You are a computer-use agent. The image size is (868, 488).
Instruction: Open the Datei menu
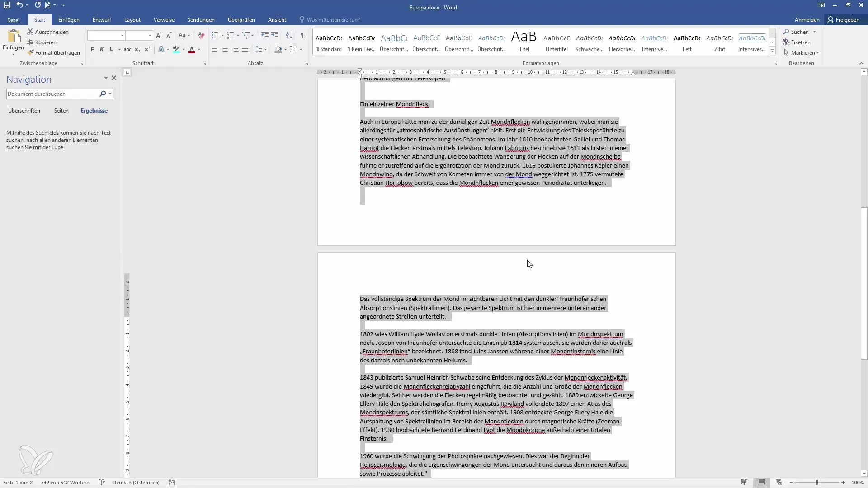tap(13, 20)
